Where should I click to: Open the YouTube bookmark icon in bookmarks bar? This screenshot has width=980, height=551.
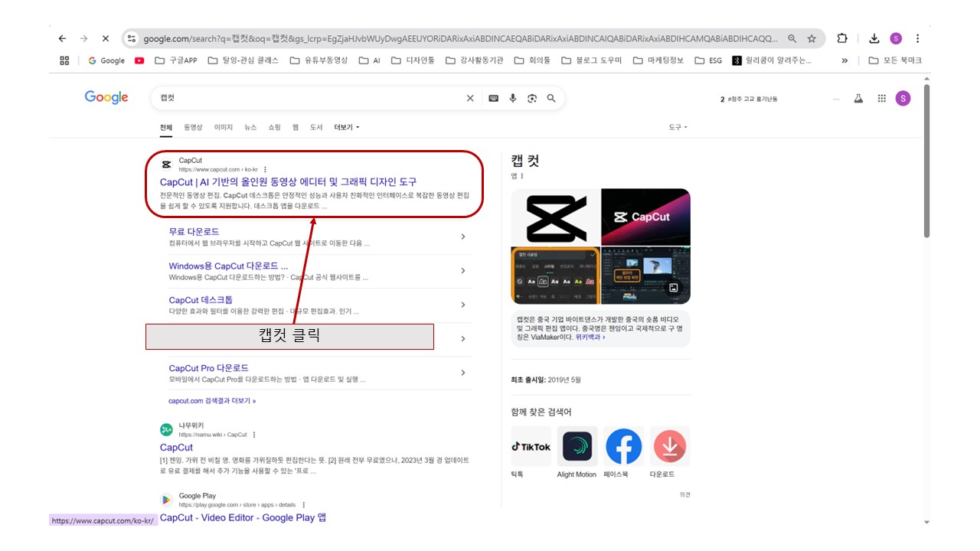[x=138, y=60]
